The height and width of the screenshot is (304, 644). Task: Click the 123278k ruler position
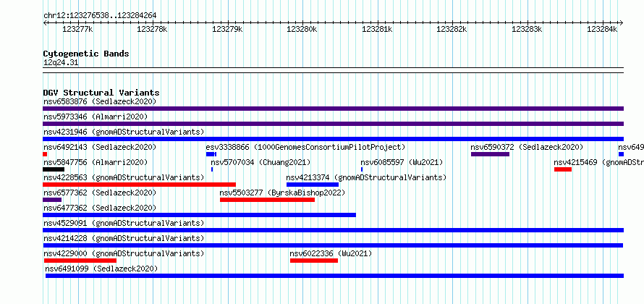(153, 29)
